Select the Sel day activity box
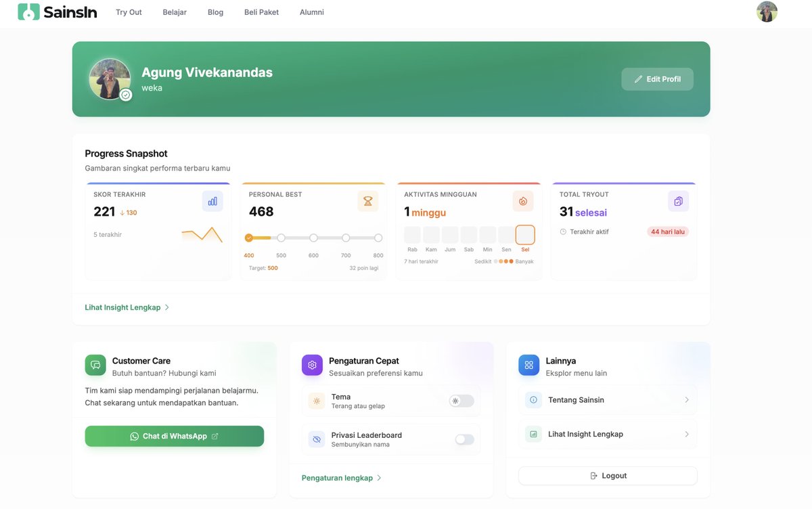Screen dimensions: 812x509 (x=525, y=235)
